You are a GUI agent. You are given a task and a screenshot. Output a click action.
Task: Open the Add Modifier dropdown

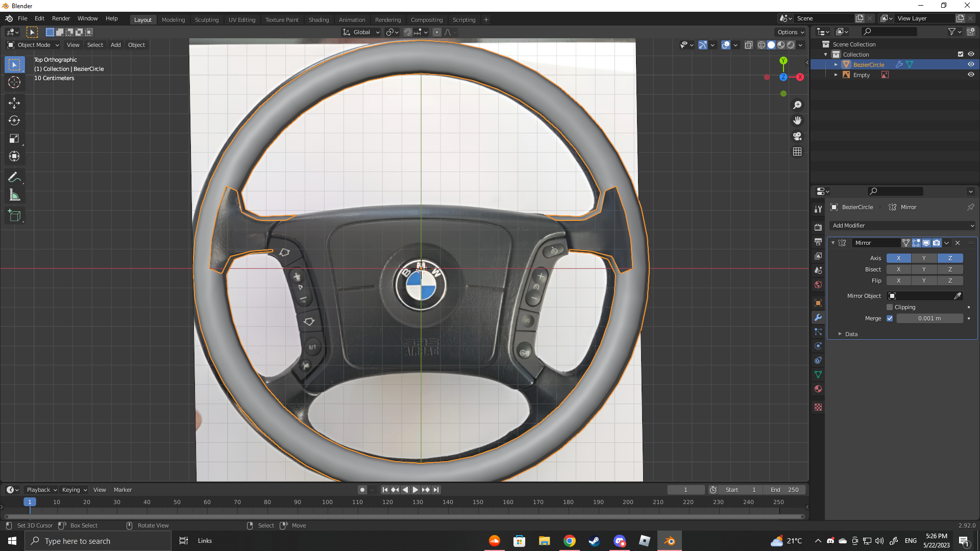pyautogui.click(x=903, y=226)
